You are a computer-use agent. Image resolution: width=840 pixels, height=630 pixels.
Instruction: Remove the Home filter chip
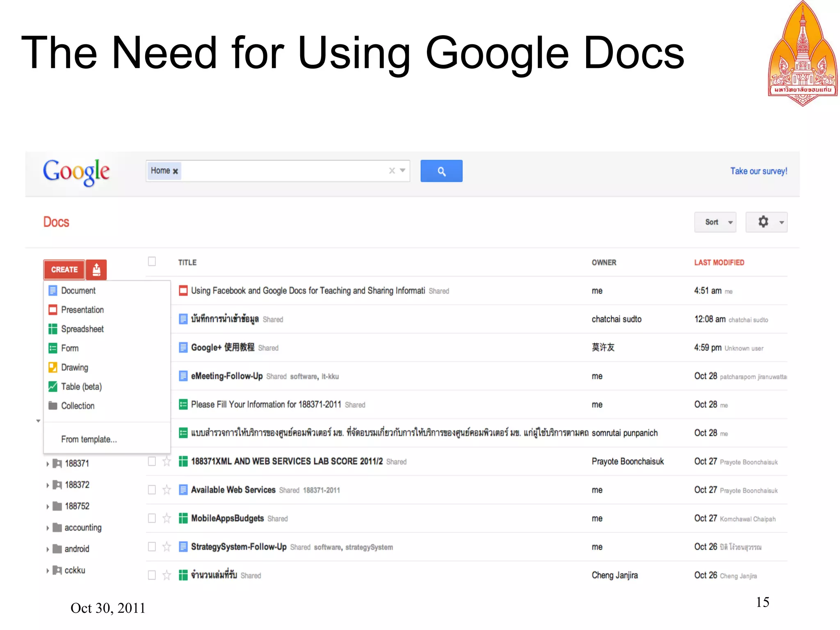coord(175,171)
